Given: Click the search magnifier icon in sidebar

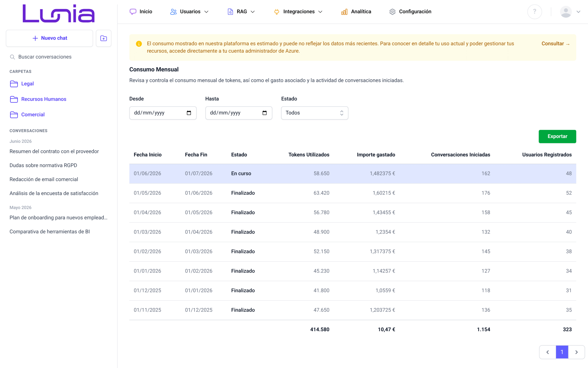Looking at the screenshot, I should coord(12,57).
